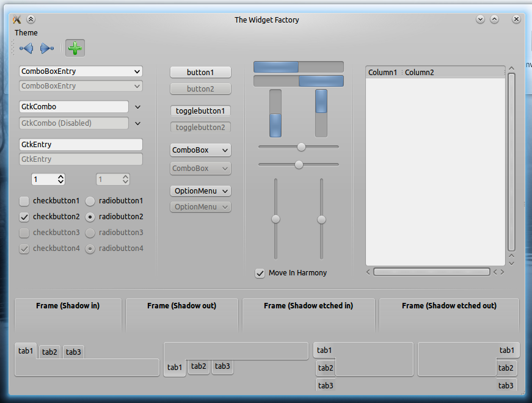Expand the ComboBoxEntry dropdown arrow
The image size is (532, 403).
[x=137, y=71]
